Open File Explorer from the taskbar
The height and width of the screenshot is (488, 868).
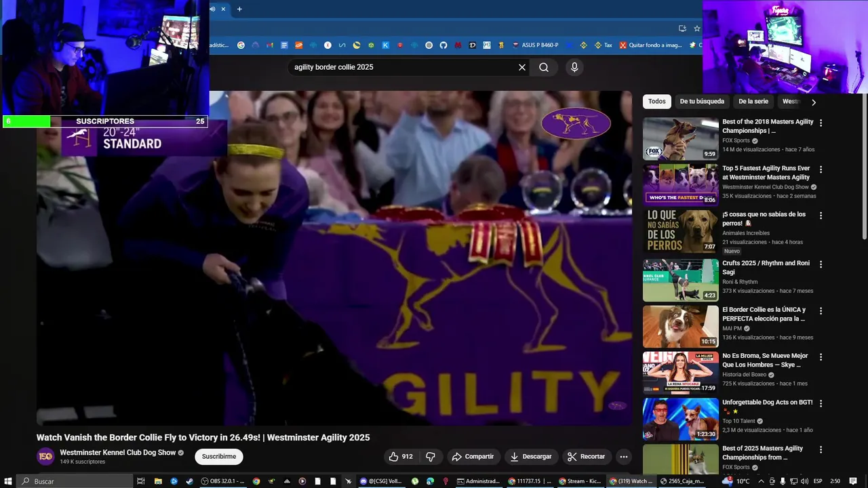[158, 481]
